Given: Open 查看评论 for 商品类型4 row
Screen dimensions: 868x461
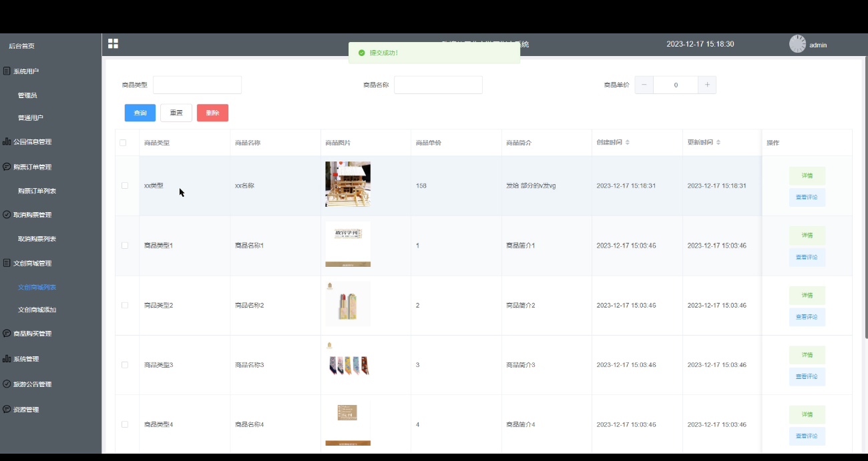Looking at the screenshot, I should click(807, 436).
